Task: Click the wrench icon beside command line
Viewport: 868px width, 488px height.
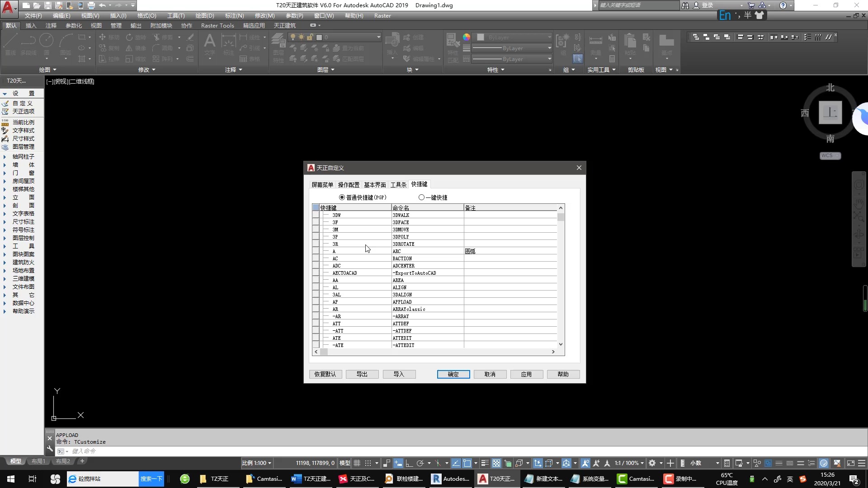Action: click(50, 449)
